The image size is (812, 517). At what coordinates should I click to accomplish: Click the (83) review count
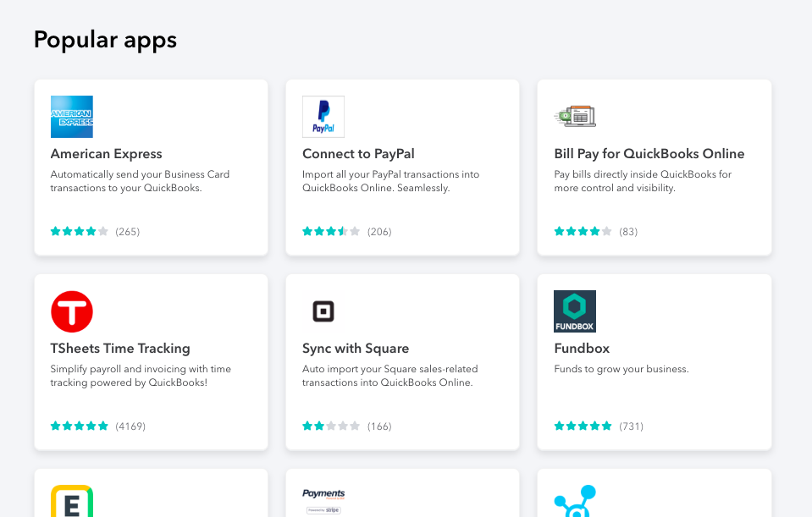628,232
